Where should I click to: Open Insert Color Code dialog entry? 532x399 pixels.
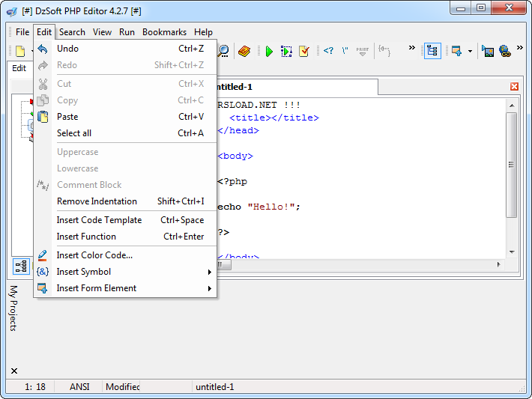click(125, 255)
